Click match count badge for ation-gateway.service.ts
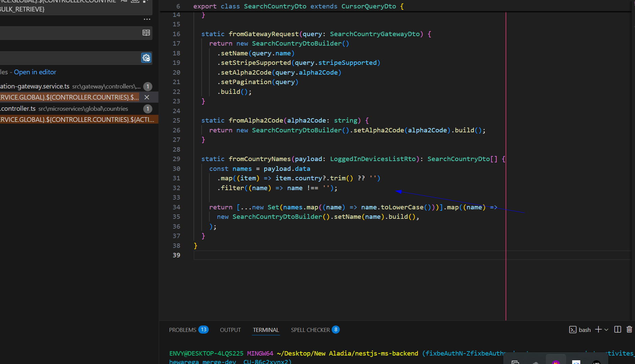Screen dimensions: 635x364 pos(148,86)
